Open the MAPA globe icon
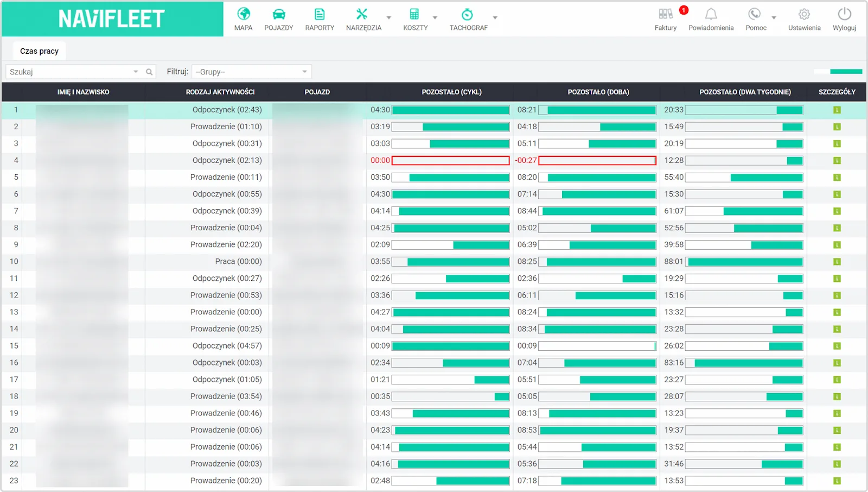The image size is (868, 492). pos(244,14)
